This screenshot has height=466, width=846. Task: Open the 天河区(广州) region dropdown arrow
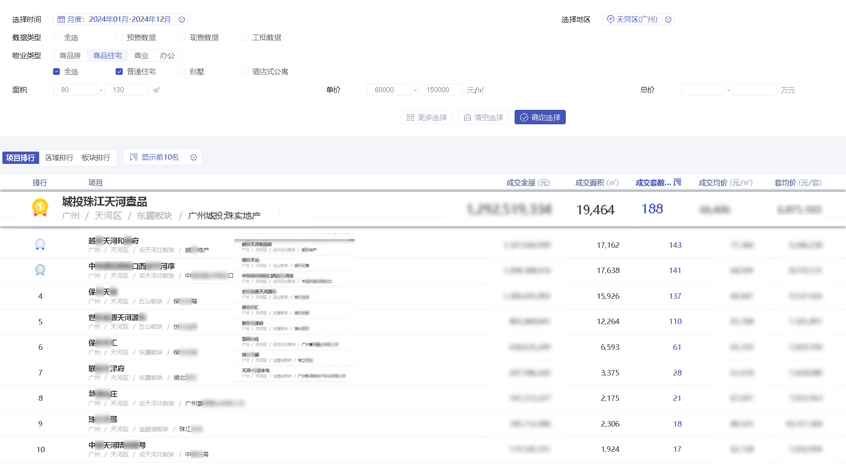[668, 20]
